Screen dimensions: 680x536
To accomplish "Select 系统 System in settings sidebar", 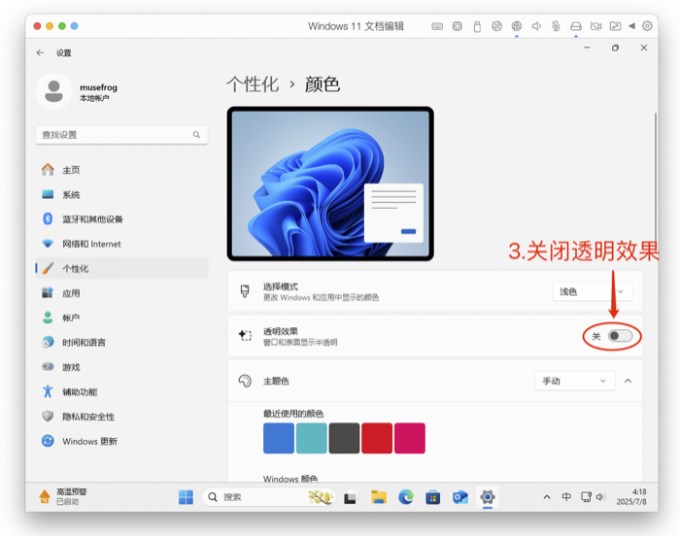I will [x=122, y=194].
